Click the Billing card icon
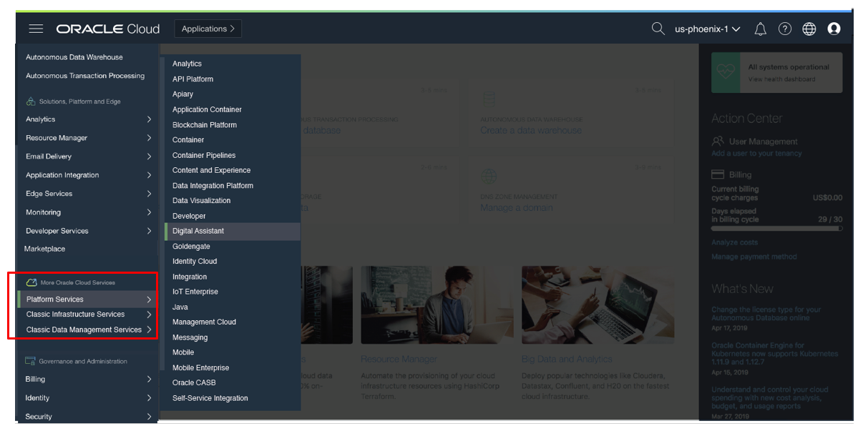 click(x=718, y=174)
